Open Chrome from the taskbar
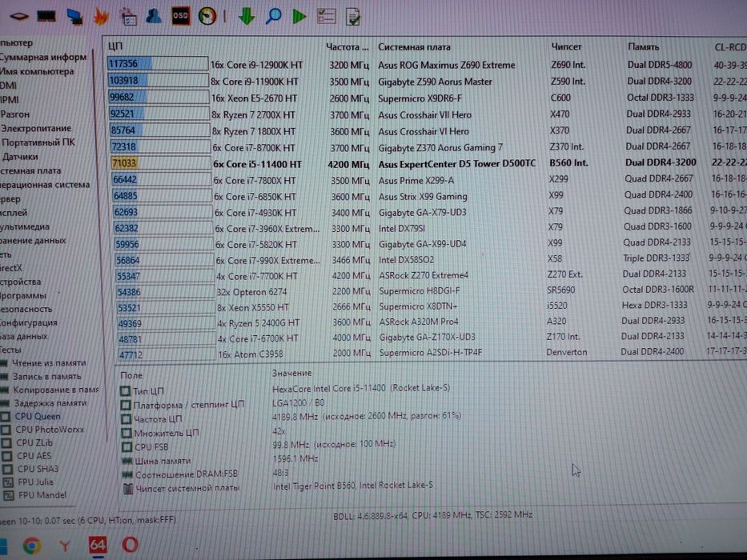Viewport: 747px width, 560px height. [32, 545]
